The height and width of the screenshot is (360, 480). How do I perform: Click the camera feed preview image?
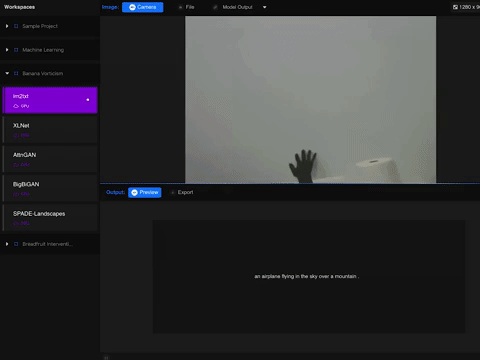311,100
